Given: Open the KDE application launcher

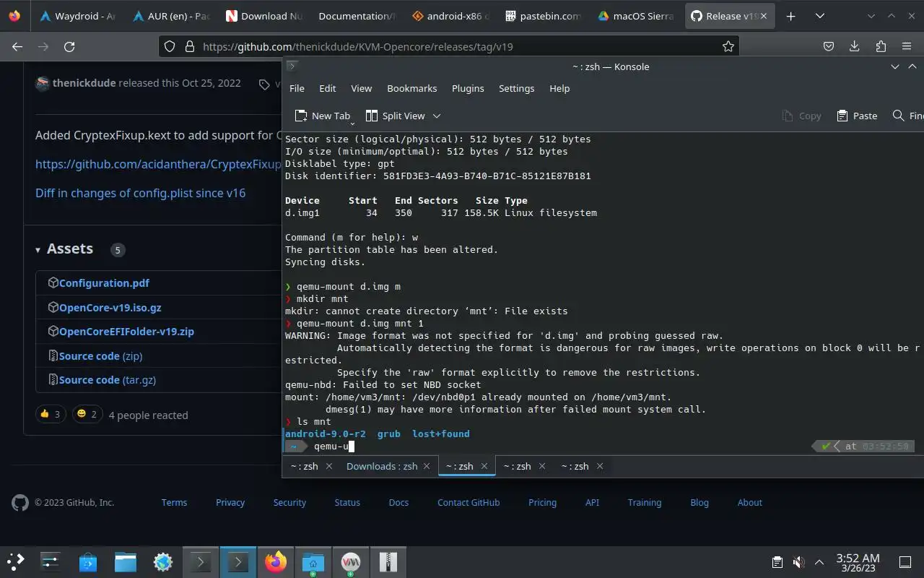Looking at the screenshot, I should pyautogui.click(x=16, y=561).
